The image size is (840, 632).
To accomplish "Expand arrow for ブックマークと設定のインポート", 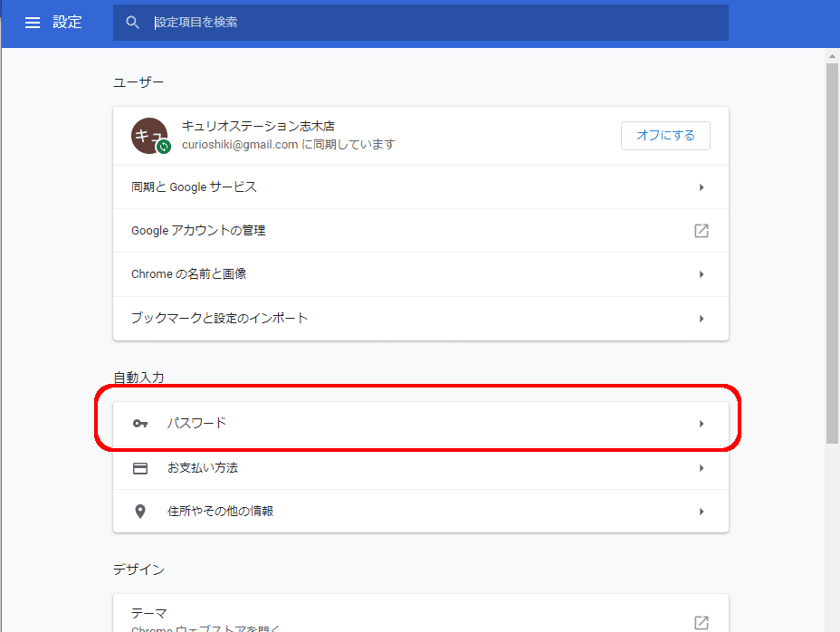I will pyautogui.click(x=702, y=319).
